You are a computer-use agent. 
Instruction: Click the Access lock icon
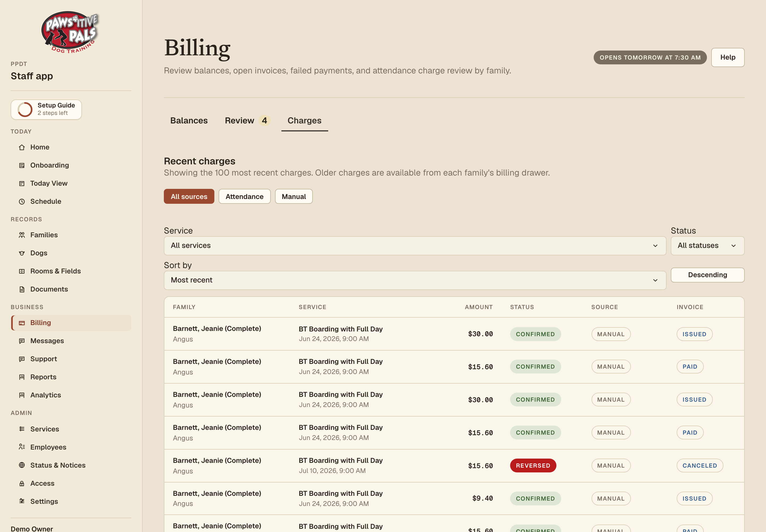(x=22, y=483)
